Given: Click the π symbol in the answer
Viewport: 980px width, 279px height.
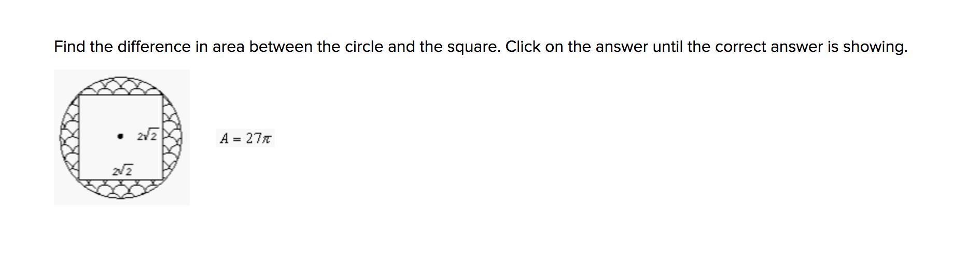Looking at the screenshot, I should [x=266, y=139].
